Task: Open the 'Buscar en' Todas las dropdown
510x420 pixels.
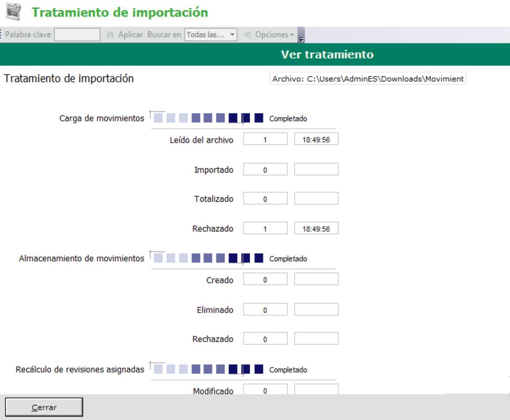Action: pyautogui.click(x=211, y=35)
